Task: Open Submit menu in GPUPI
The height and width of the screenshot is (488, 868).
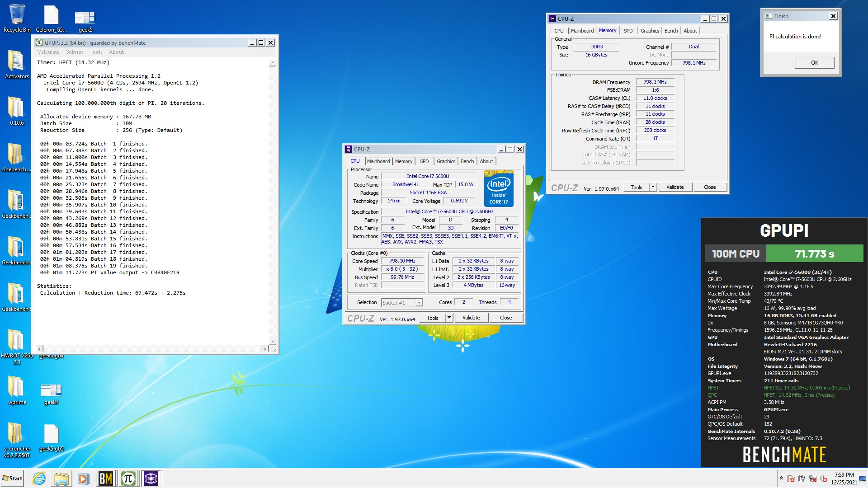Action: coord(75,52)
